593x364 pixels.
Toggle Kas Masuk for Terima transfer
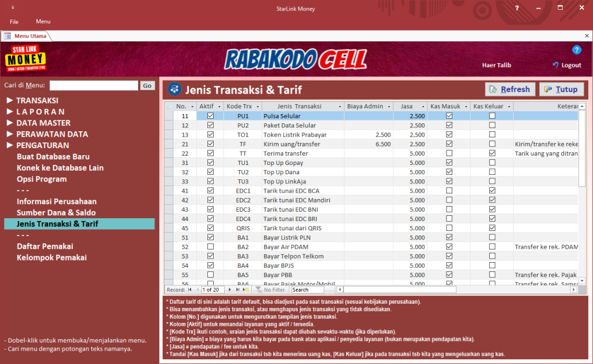pos(449,153)
